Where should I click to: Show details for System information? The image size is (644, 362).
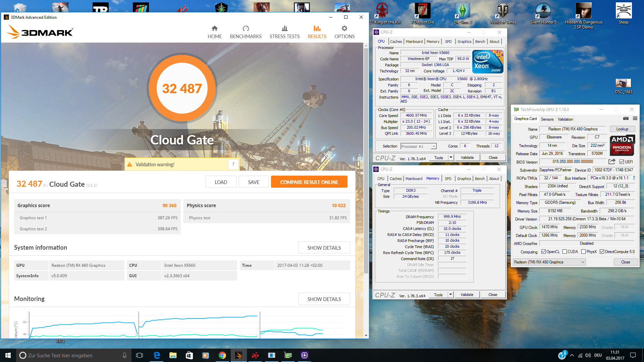(324, 248)
